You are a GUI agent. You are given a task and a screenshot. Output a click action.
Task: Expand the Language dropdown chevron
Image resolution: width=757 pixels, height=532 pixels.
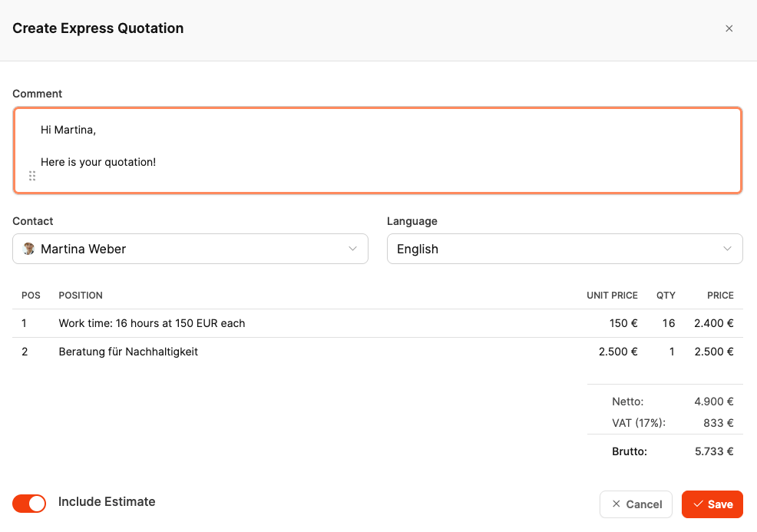point(728,249)
